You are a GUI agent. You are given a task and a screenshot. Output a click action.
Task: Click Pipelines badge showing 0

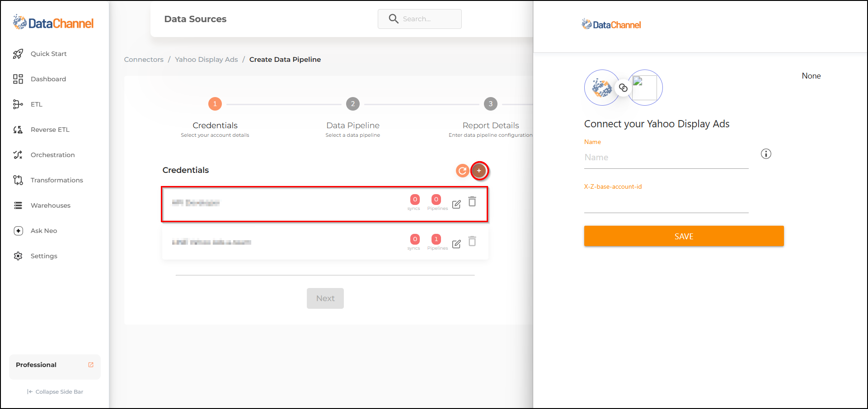coord(436,200)
